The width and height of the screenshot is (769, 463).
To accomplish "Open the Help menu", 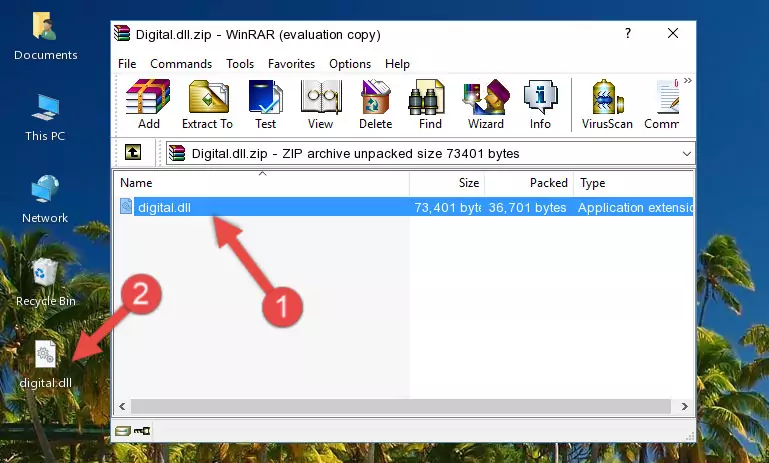I will [397, 64].
